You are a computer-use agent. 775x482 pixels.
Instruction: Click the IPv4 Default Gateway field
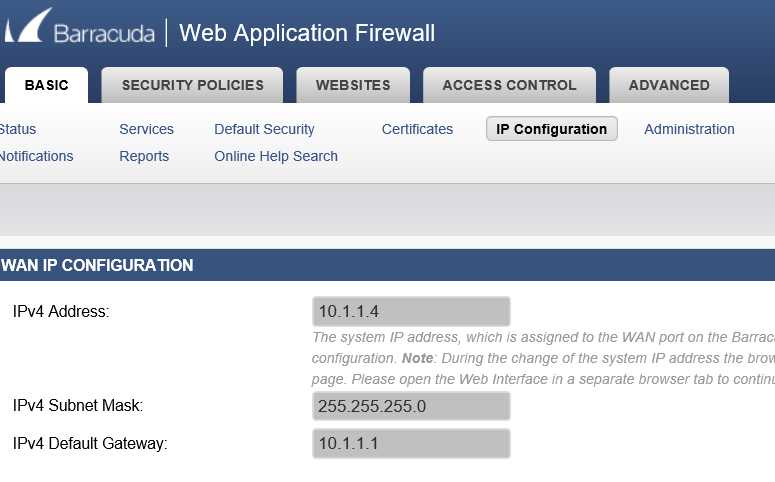411,443
